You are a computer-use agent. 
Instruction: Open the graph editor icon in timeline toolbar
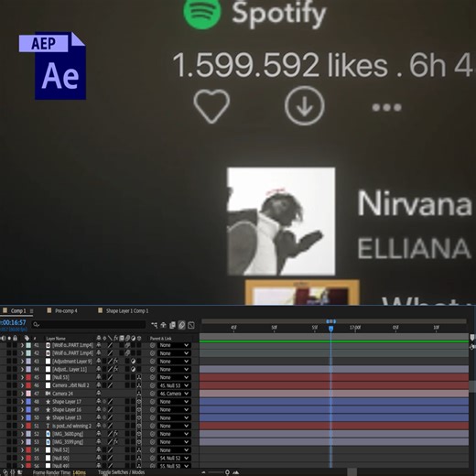tap(191, 325)
